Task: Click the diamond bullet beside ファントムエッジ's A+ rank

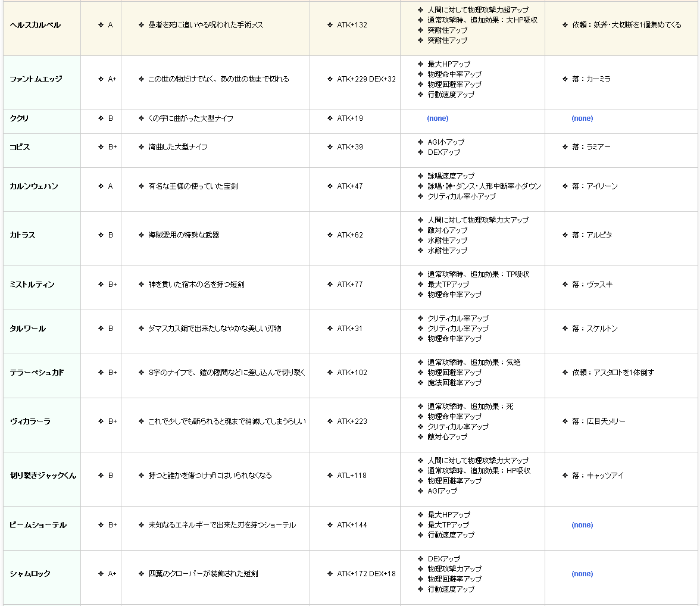Action: [101, 79]
